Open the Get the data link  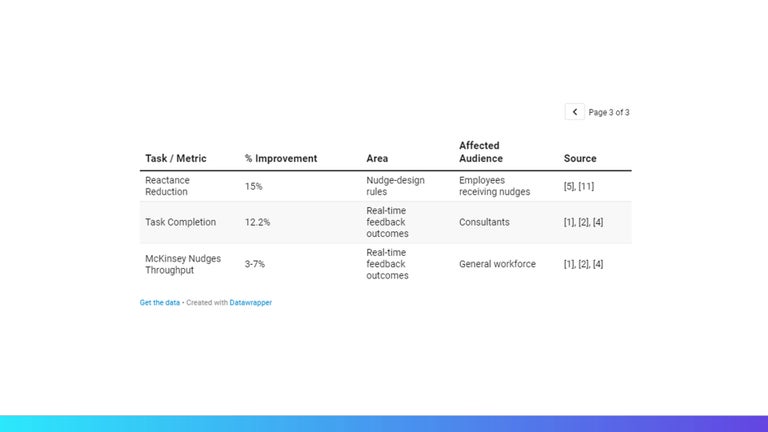[x=160, y=303]
